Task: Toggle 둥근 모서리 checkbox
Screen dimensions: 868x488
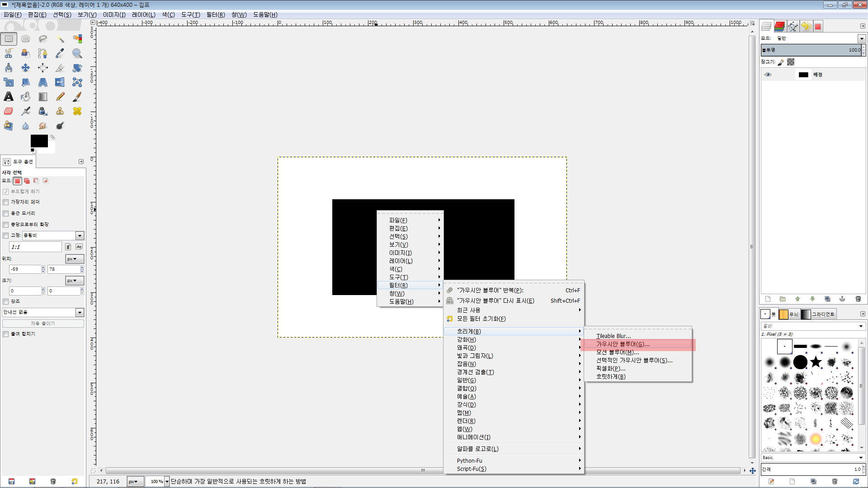Action: point(6,214)
